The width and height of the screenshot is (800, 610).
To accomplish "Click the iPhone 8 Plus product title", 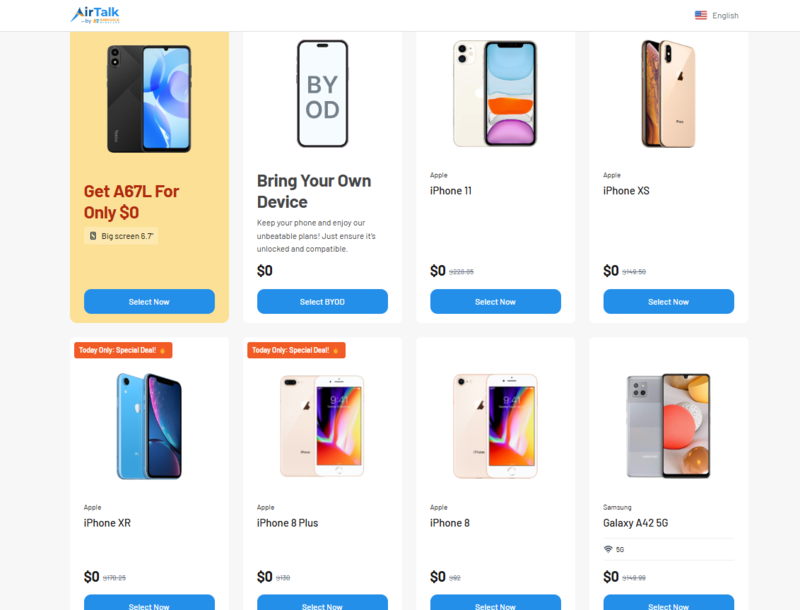I will 287,523.
